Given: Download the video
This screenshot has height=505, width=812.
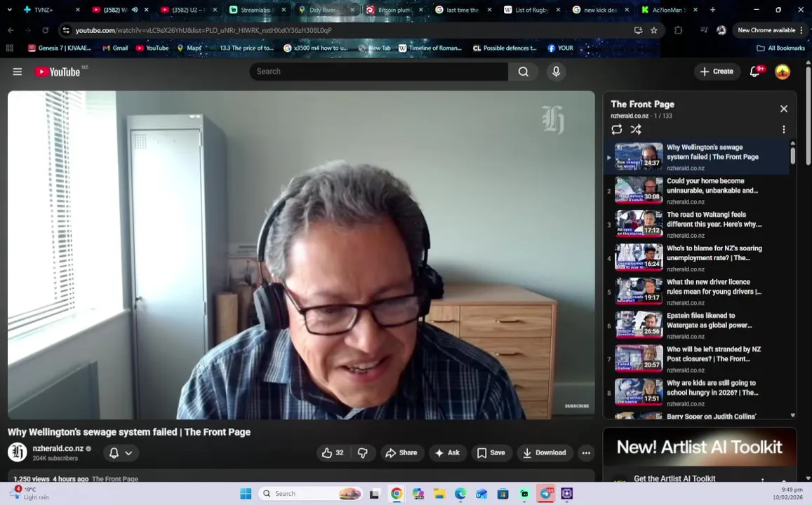Looking at the screenshot, I should [545, 452].
